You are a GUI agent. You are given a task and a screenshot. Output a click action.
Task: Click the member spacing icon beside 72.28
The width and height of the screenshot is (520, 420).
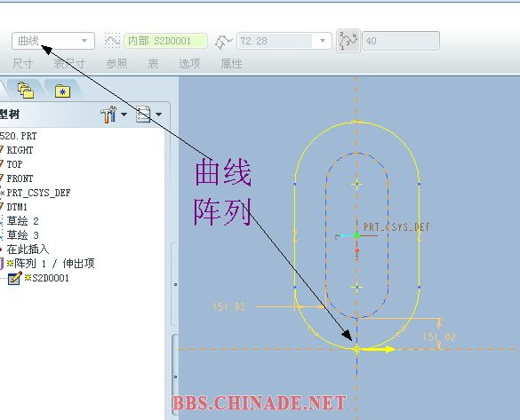coord(223,42)
